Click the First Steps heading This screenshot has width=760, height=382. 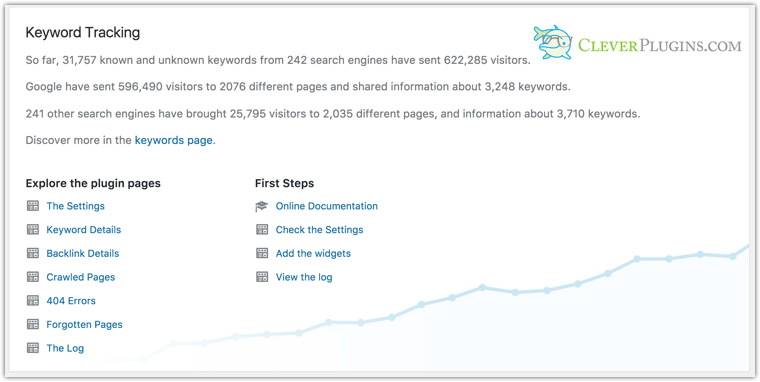pos(285,183)
